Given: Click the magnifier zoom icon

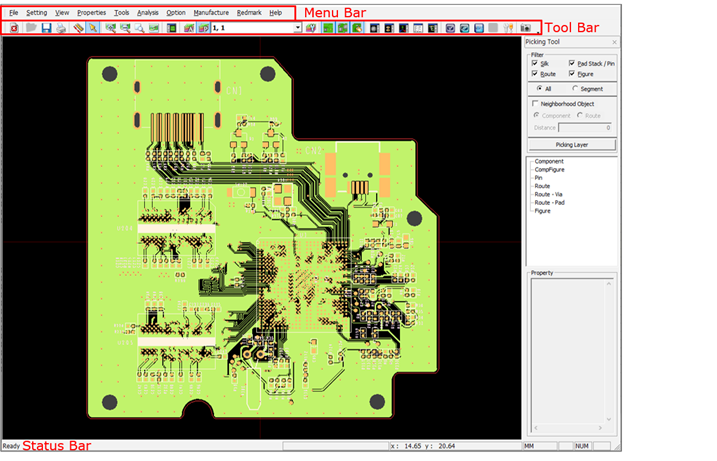Looking at the screenshot, I should (x=139, y=28).
